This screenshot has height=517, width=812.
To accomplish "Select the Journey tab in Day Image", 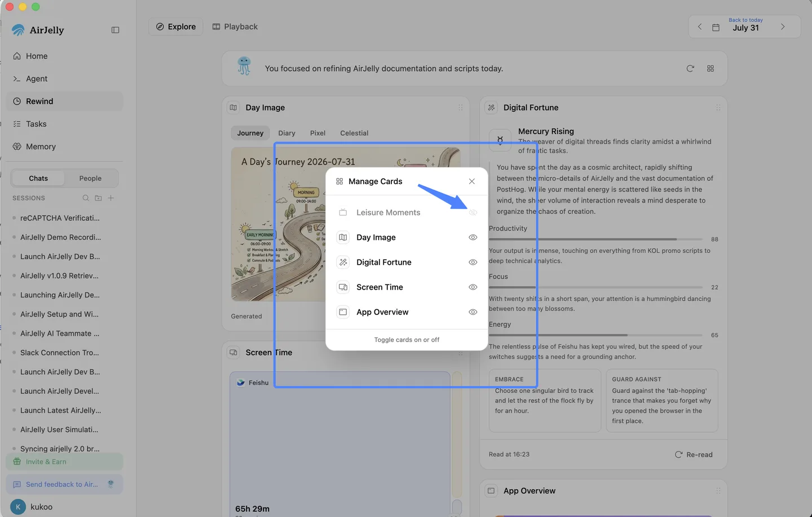I will coord(250,133).
